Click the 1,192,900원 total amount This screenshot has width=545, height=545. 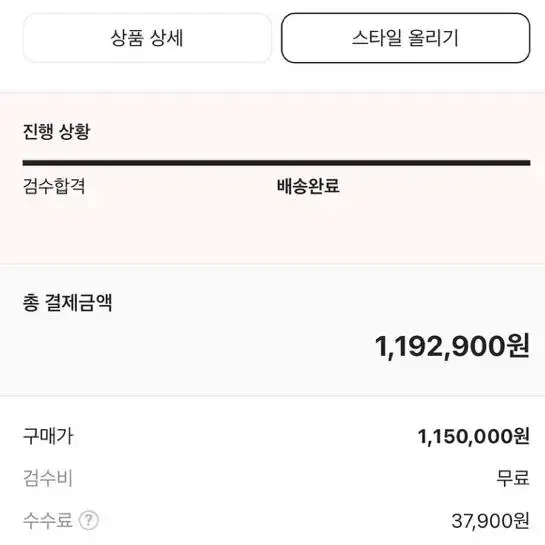click(452, 346)
